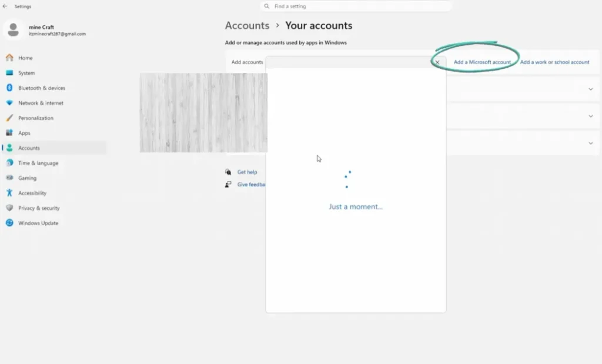The width and height of the screenshot is (602, 364).
Task: Click the Privacy shield icon
Action: [9, 208]
